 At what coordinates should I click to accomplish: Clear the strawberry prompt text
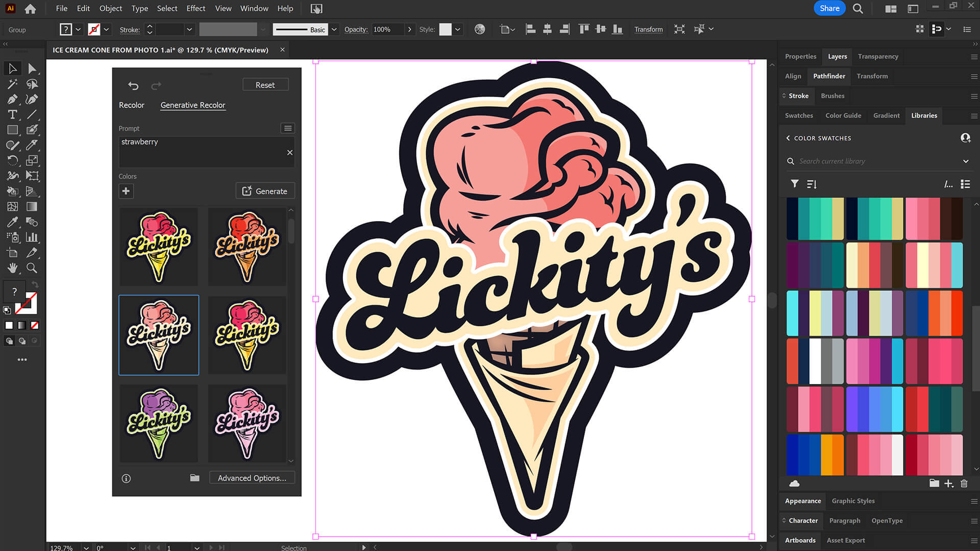pyautogui.click(x=290, y=152)
